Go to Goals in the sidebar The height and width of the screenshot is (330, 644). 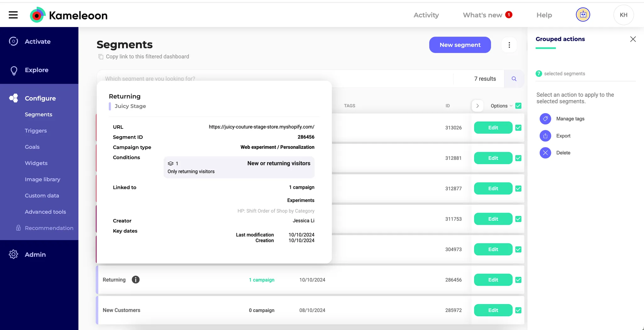point(32,147)
